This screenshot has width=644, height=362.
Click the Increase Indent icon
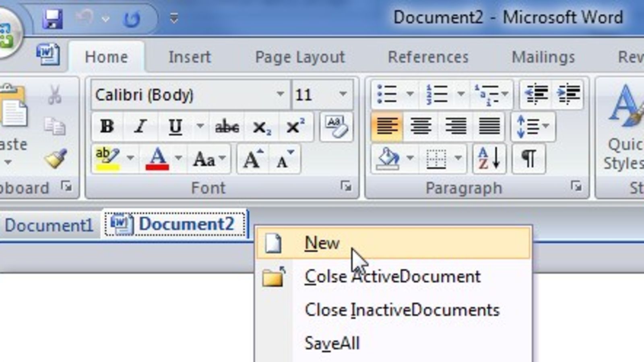point(568,95)
